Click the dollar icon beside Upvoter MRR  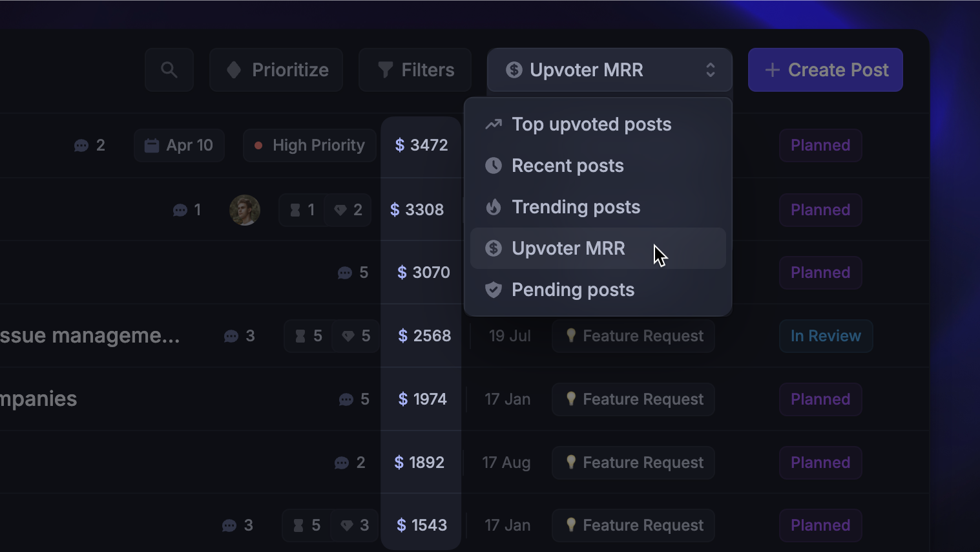coord(494,248)
